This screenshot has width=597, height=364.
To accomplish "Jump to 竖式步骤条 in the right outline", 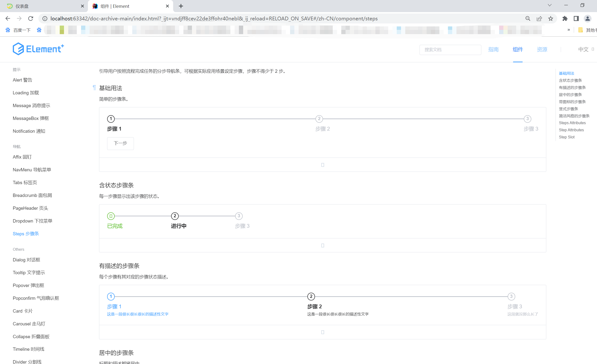I will click(568, 109).
